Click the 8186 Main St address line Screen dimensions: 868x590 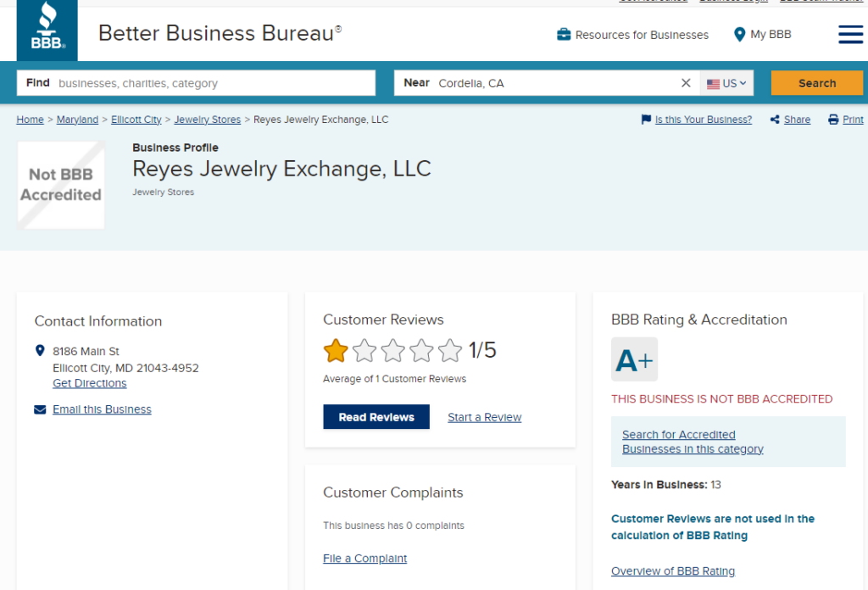tap(86, 352)
